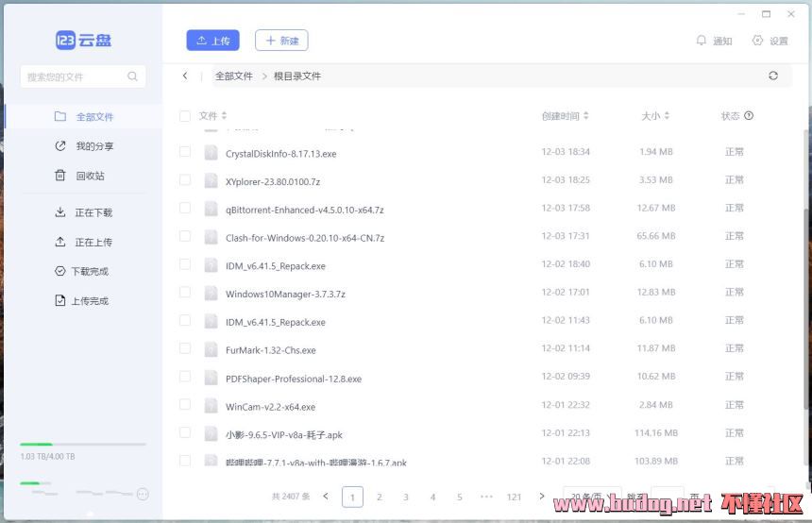Click the search files input field

point(74,76)
